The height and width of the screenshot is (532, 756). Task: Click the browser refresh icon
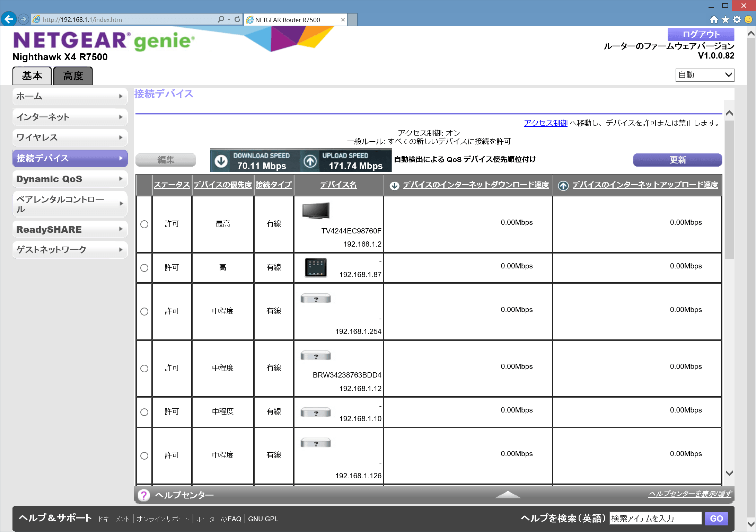click(237, 19)
